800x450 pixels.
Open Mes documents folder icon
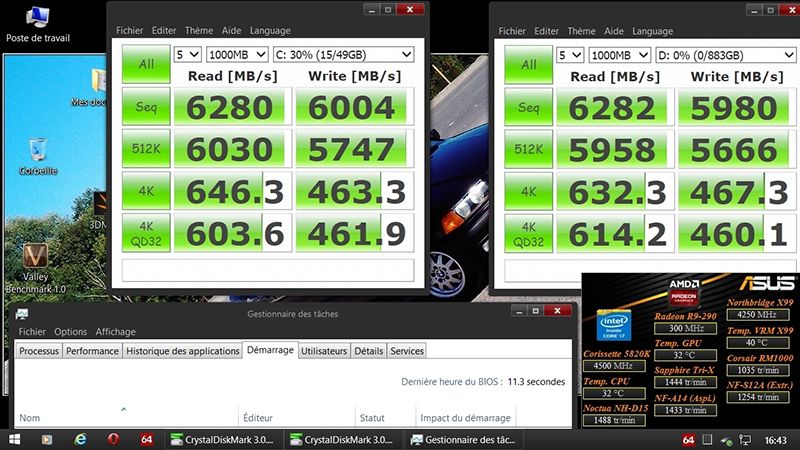click(x=94, y=87)
